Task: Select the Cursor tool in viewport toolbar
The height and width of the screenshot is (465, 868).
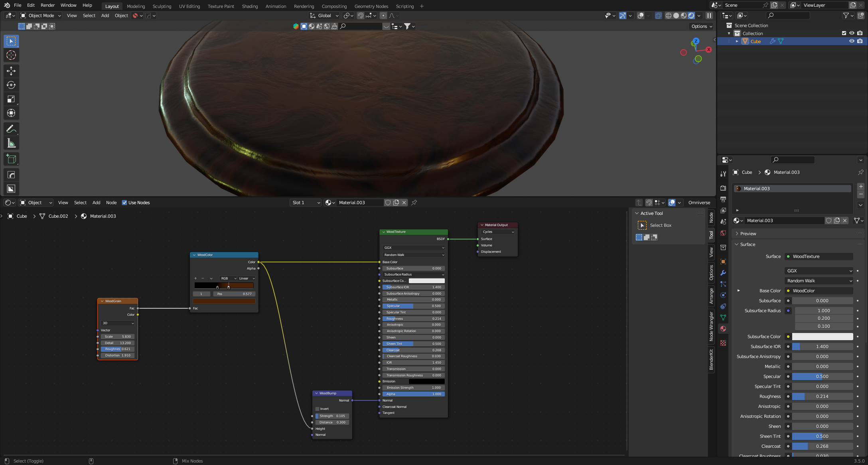Action: coord(11,55)
